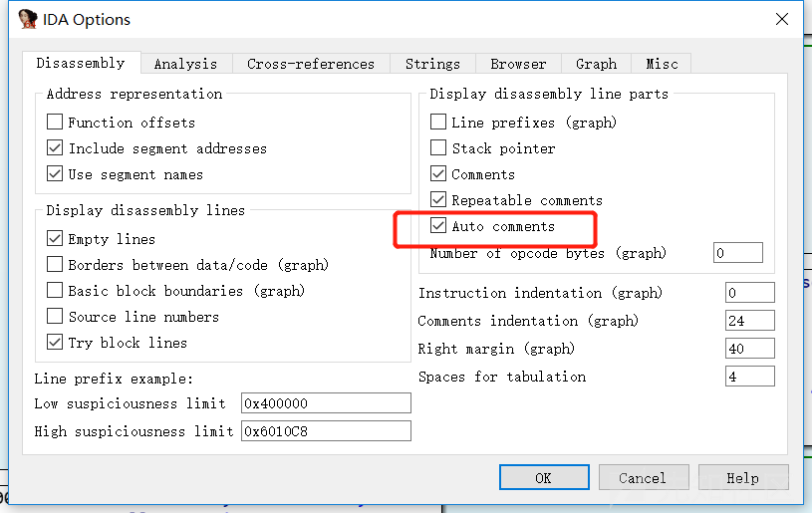Uncheck the Auto comments option
Image resolution: width=812 pixels, height=513 pixels.
tap(438, 226)
